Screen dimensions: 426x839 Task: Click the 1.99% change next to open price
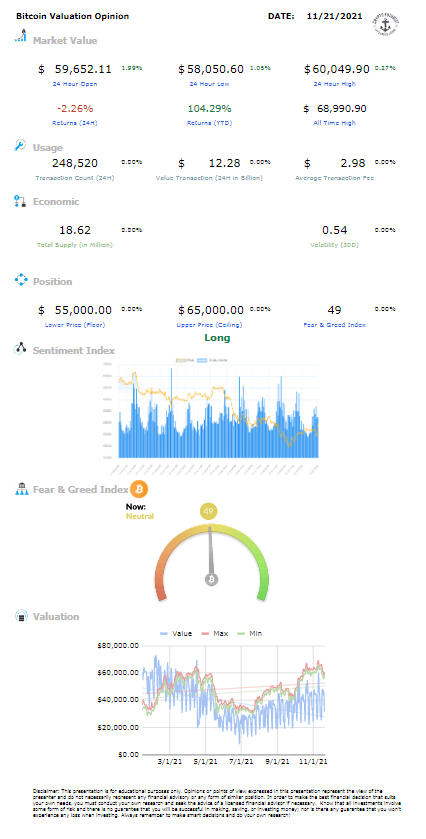click(x=132, y=68)
